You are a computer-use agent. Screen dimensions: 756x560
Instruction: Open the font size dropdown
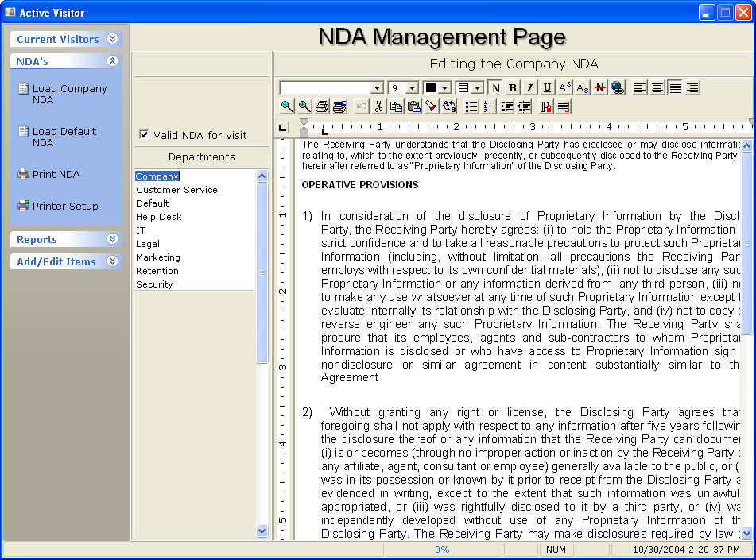pyautogui.click(x=412, y=88)
